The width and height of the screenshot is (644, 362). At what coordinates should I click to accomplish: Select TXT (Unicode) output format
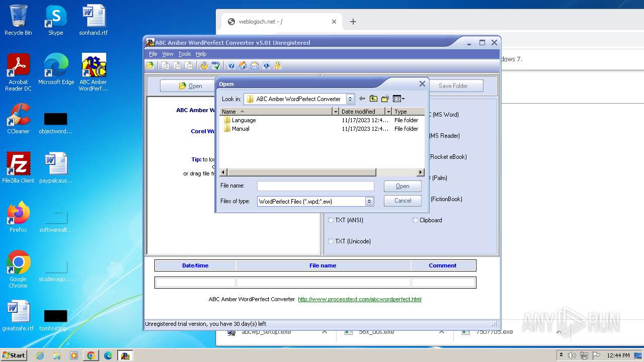coord(349,241)
